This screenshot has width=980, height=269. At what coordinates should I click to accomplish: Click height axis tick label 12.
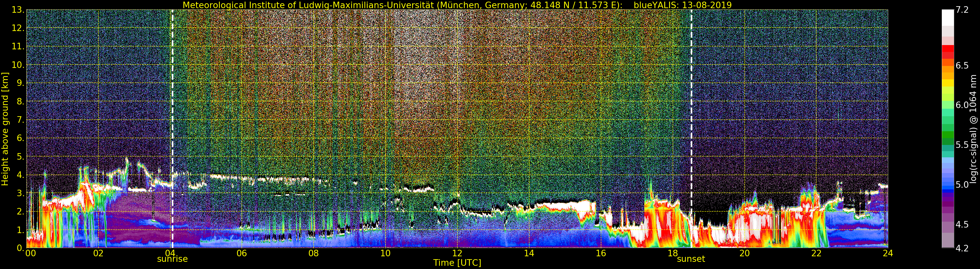(x=18, y=28)
